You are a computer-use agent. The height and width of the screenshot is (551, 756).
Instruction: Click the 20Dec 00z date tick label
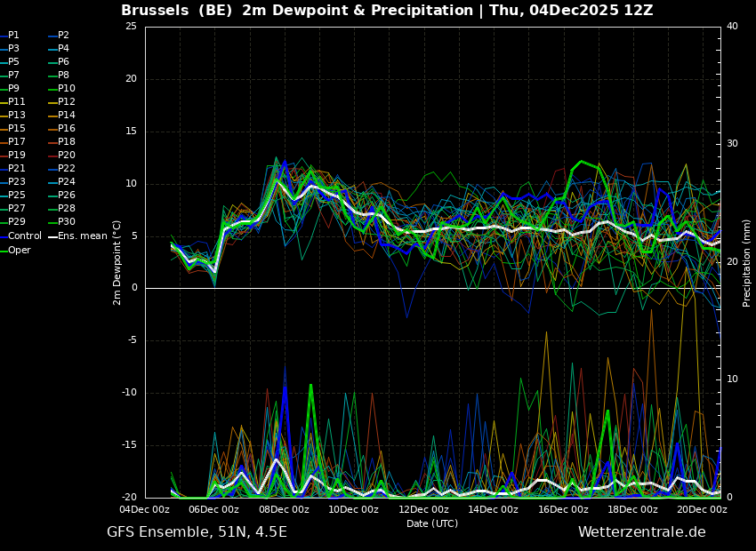(x=702, y=510)
